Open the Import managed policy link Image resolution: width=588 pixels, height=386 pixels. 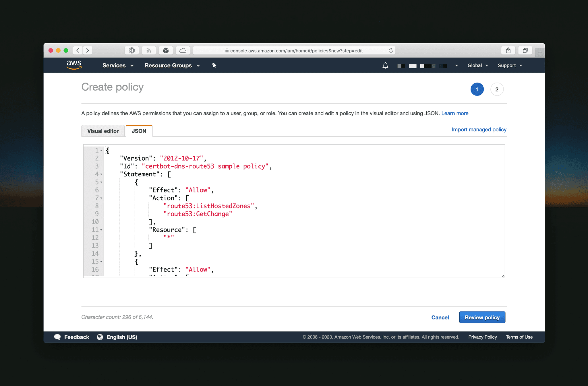pyautogui.click(x=479, y=129)
